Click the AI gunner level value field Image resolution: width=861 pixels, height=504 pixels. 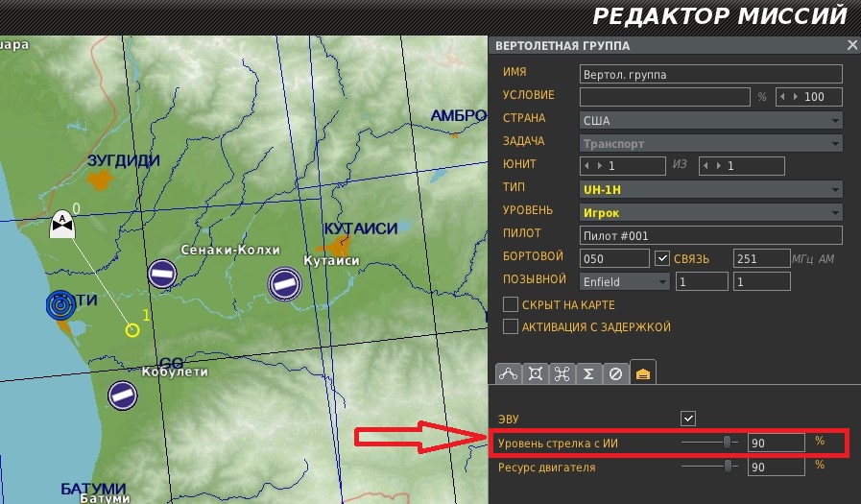776,443
